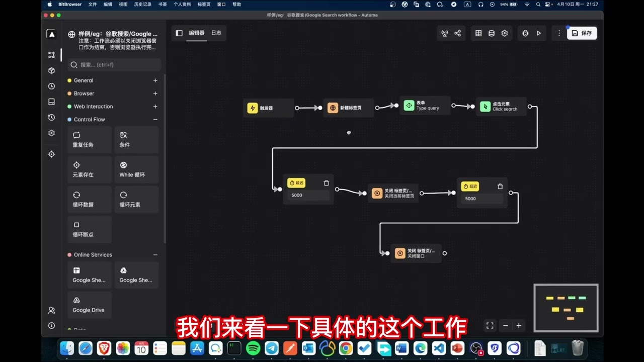Open the Packages cube sidebar icon
The width and height of the screenshot is (644, 362).
[51, 70]
